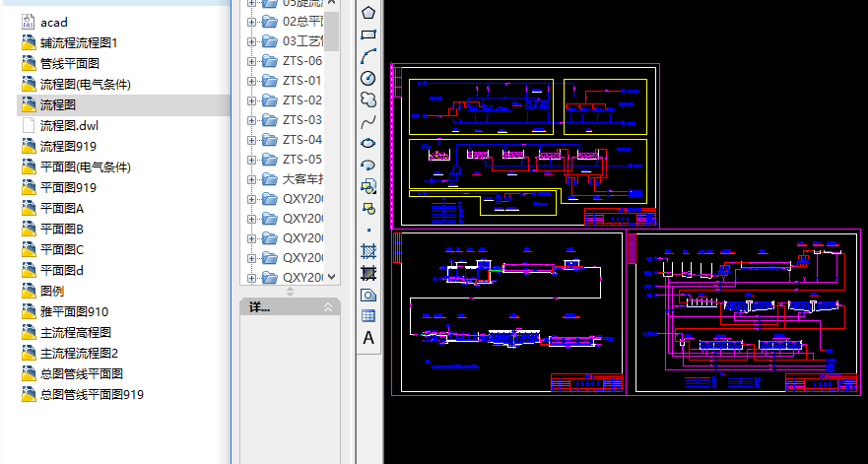Select the Arc draw tool
Image resolution: width=868 pixels, height=464 pixels.
point(368,56)
